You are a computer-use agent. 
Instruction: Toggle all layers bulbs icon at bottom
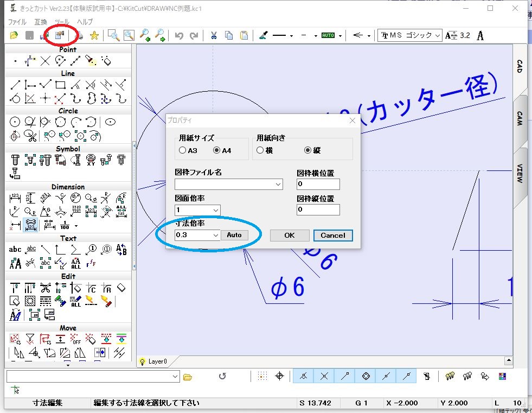(x=450, y=376)
